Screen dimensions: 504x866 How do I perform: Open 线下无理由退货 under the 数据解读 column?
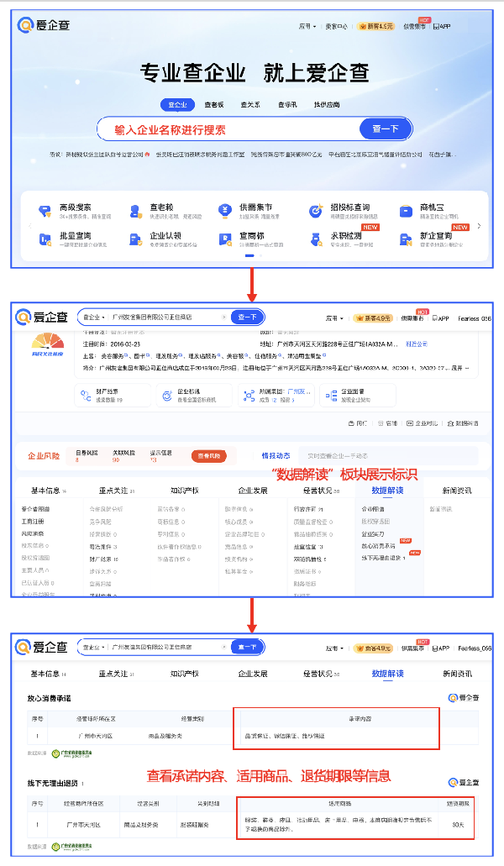tap(384, 559)
